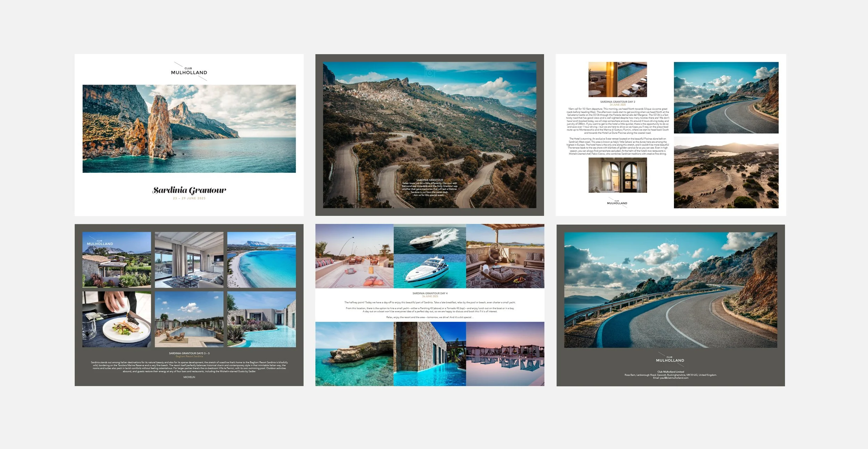Open the resort living room interior photo

(189, 260)
